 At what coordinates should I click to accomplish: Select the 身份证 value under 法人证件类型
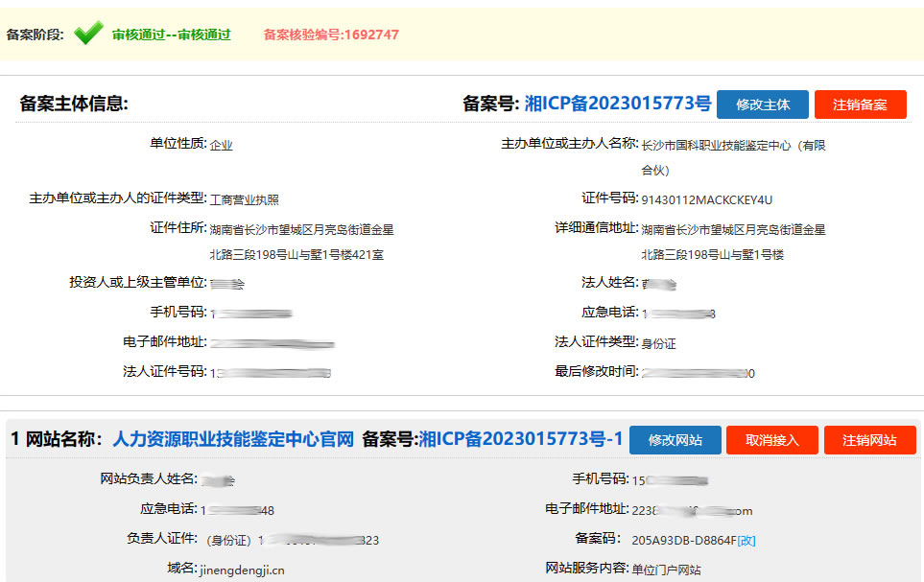point(658,343)
